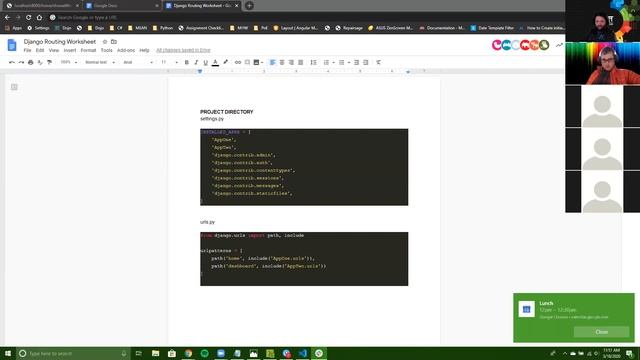Open the activity dashboard trend icon
Screen dimensions: 640x360
pyautogui.click(x=559, y=45)
